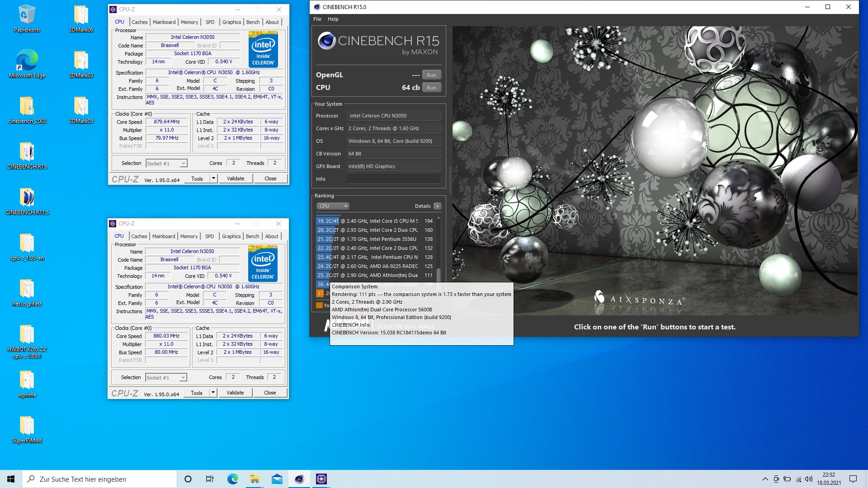The image size is (868, 488).
Task: Click the Cinebench render preview image
Action: [655, 170]
